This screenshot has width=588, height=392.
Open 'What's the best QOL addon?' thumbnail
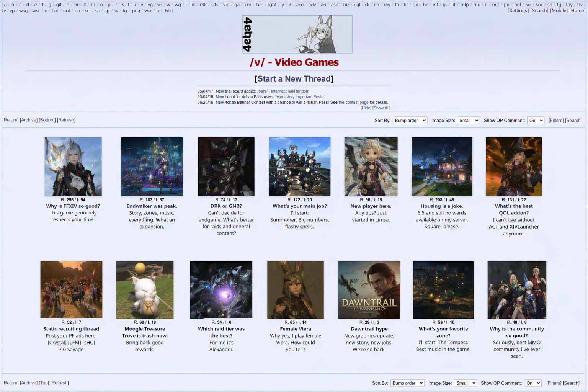click(514, 167)
